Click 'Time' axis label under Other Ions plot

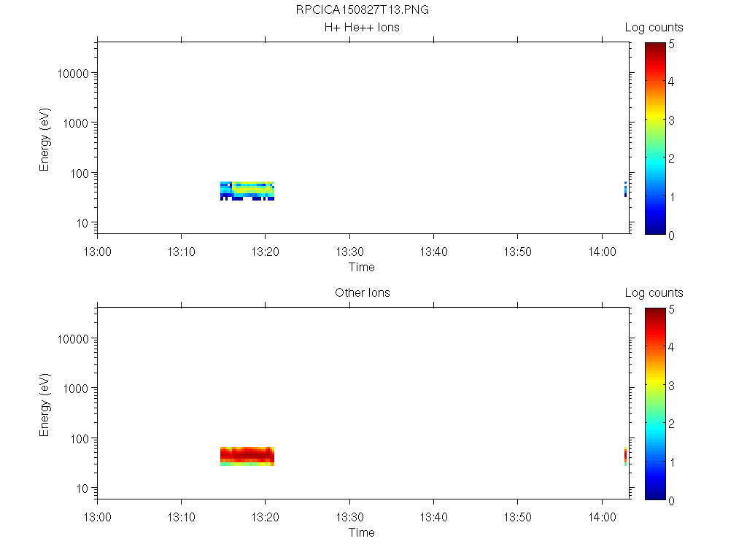362,532
